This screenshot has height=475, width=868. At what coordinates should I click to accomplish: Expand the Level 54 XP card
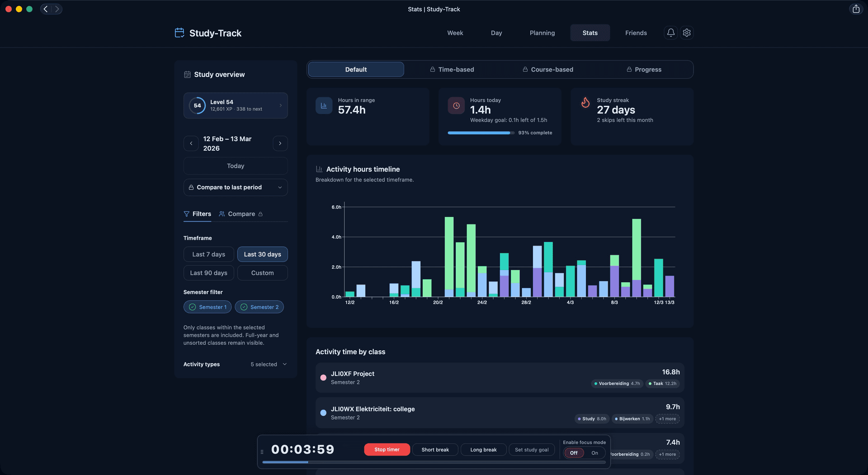click(x=236, y=105)
